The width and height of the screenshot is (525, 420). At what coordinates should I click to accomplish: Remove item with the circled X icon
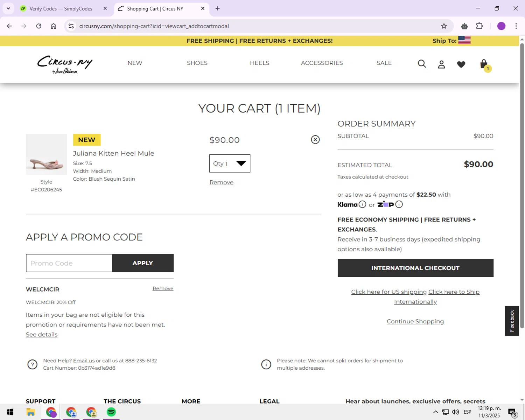(315, 140)
